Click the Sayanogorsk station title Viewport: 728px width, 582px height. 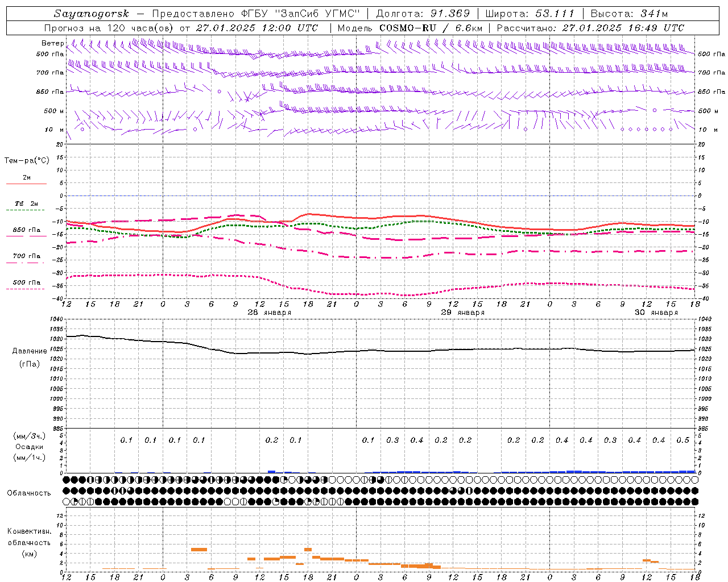(x=92, y=14)
